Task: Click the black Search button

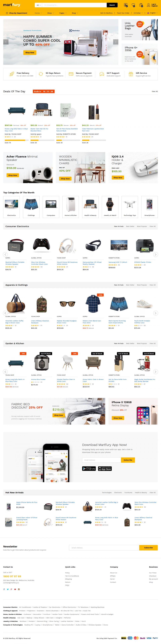Action: click(x=112, y=5)
